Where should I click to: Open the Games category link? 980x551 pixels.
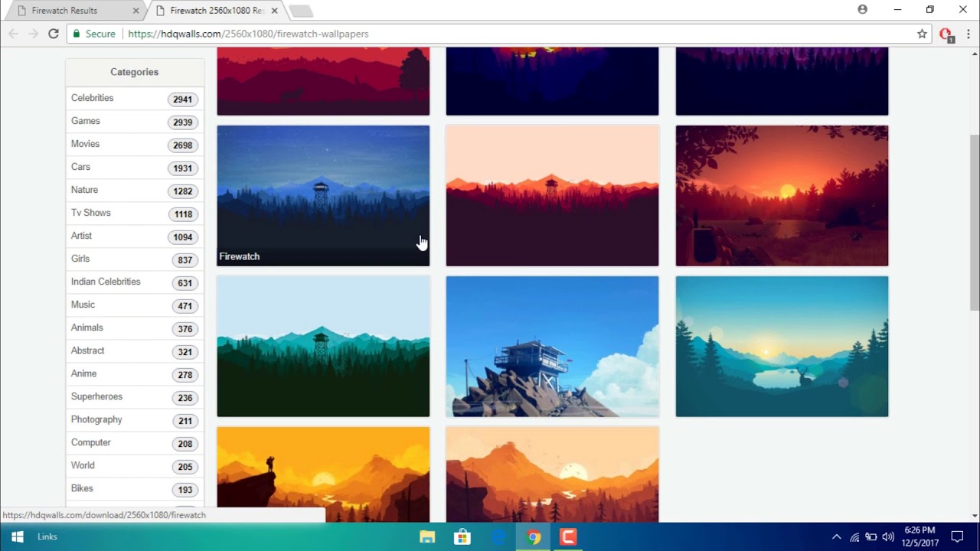click(86, 121)
